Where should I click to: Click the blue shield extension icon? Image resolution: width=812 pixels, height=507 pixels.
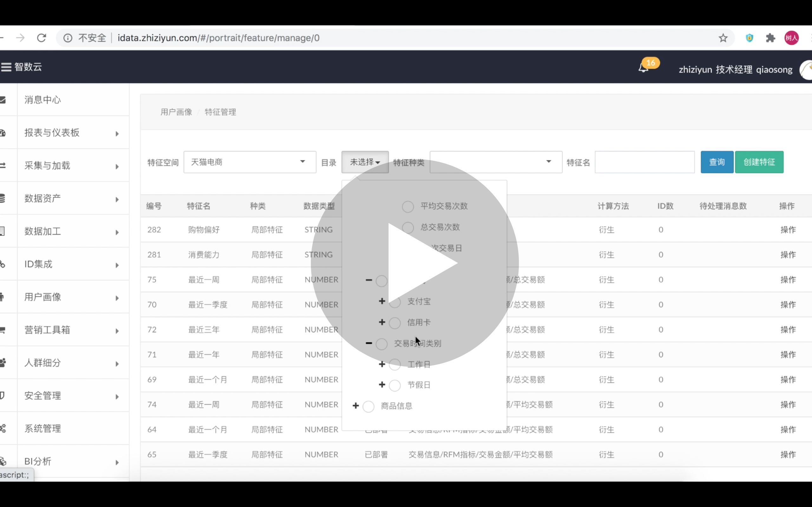[x=749, y=38]
